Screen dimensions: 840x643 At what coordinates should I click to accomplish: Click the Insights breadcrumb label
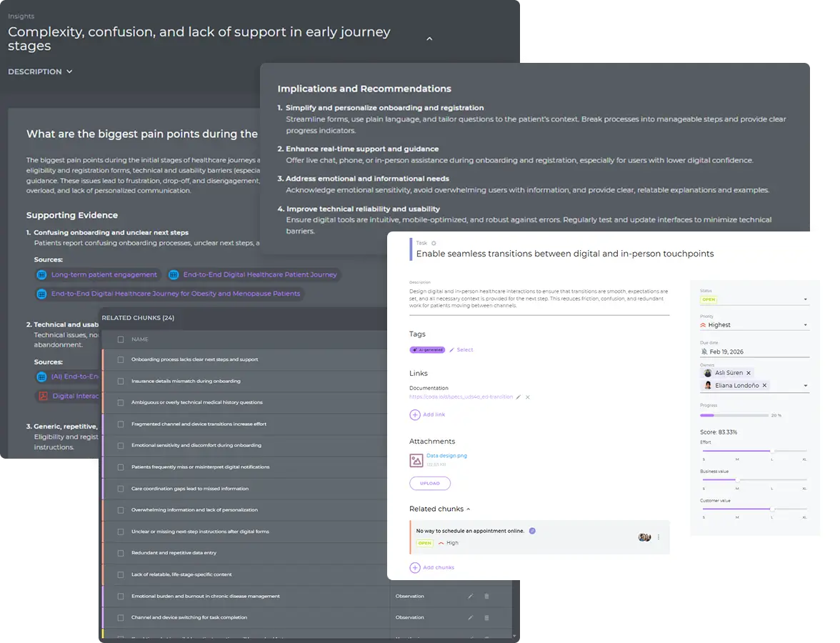(20, 16)
